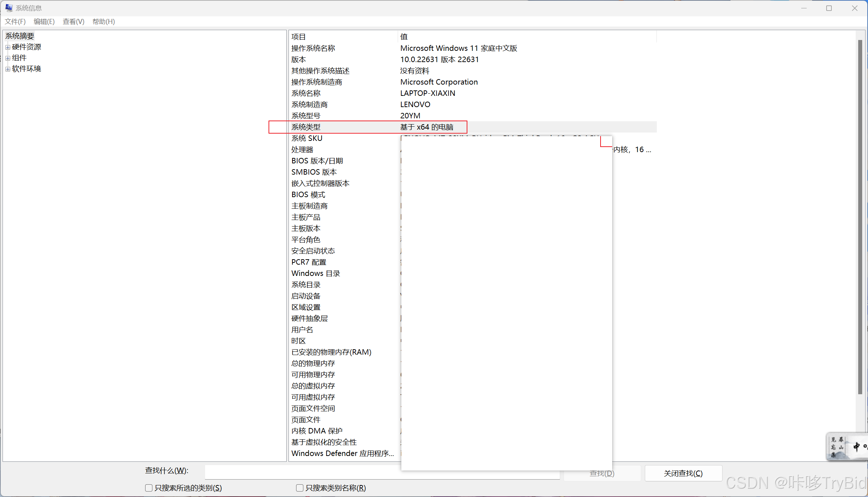Select the 操作系统名称 row
This screenshot has width=868, height=497.
coord(473,48)
